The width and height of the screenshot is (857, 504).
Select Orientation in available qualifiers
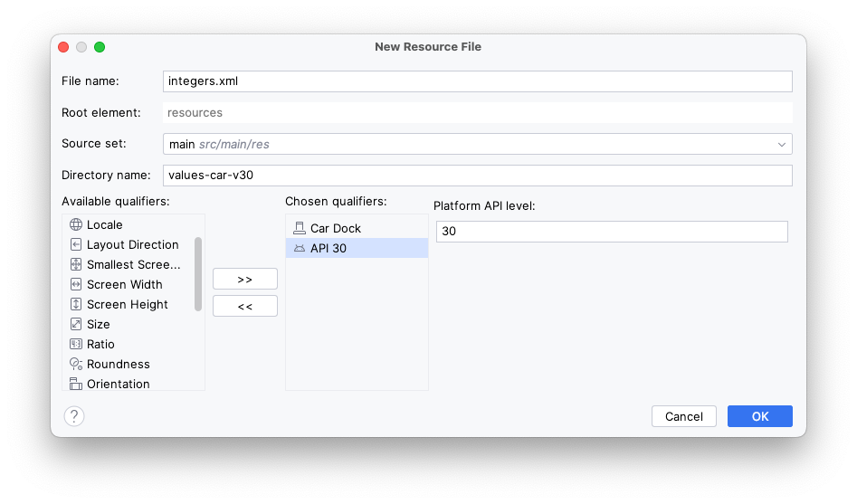(118, 384)
